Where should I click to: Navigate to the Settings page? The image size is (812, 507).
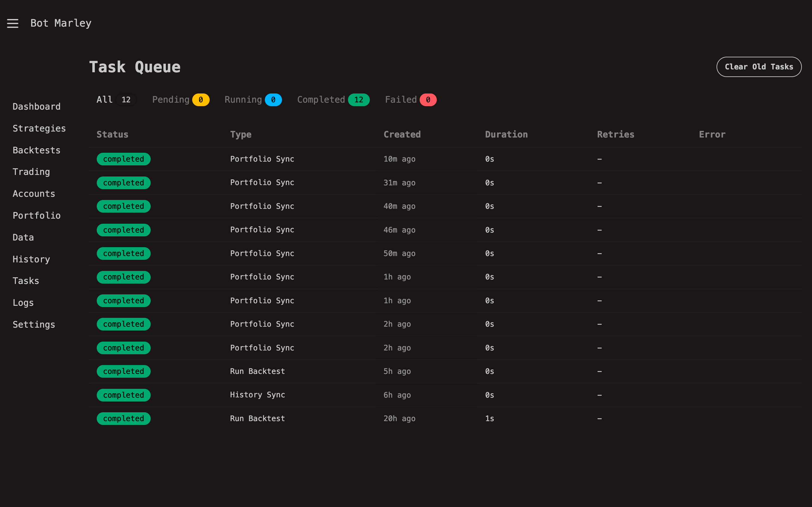click(x=34, y=324)
